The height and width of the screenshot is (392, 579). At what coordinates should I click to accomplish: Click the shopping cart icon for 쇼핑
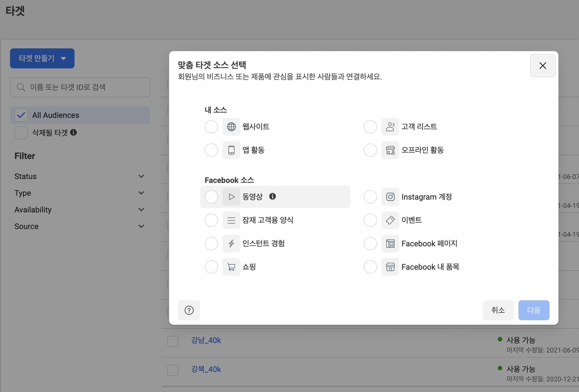(231, 267)
